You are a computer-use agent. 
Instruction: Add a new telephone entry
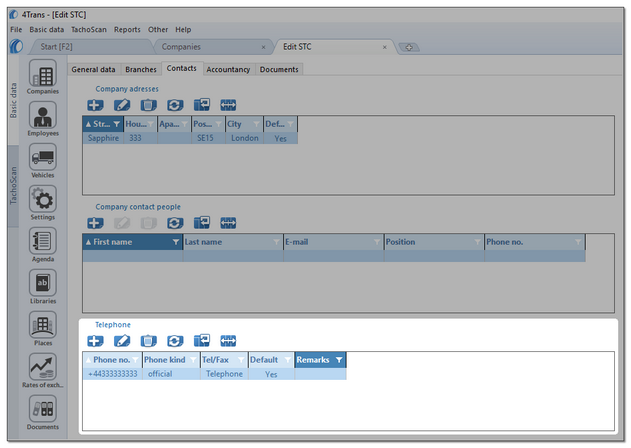(x=95, y=341)
